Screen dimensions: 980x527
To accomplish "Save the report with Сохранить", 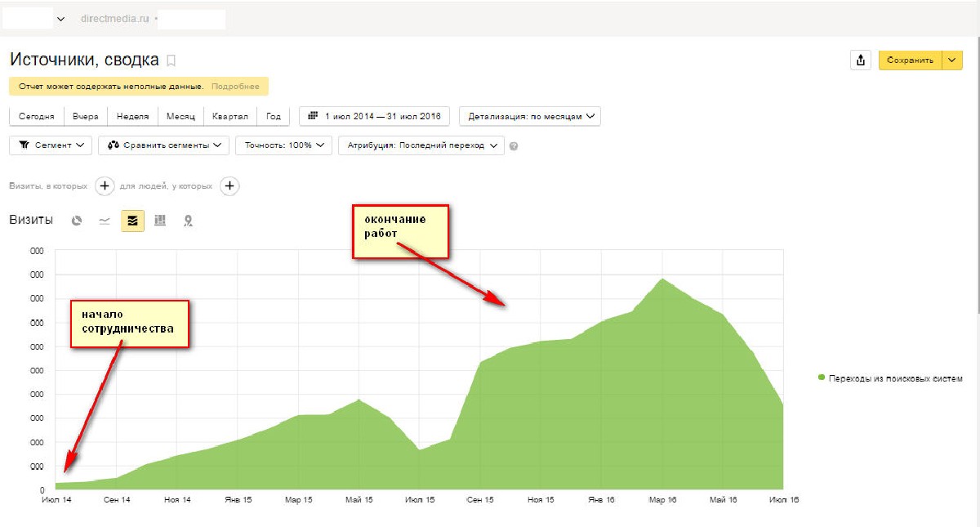I will pyautogui.click(x=910, y=60).
